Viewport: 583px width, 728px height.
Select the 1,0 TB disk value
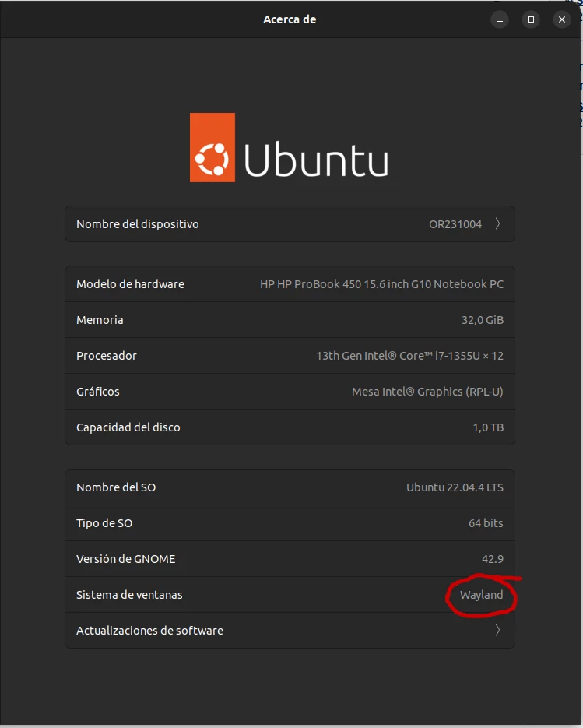(488, 427)
